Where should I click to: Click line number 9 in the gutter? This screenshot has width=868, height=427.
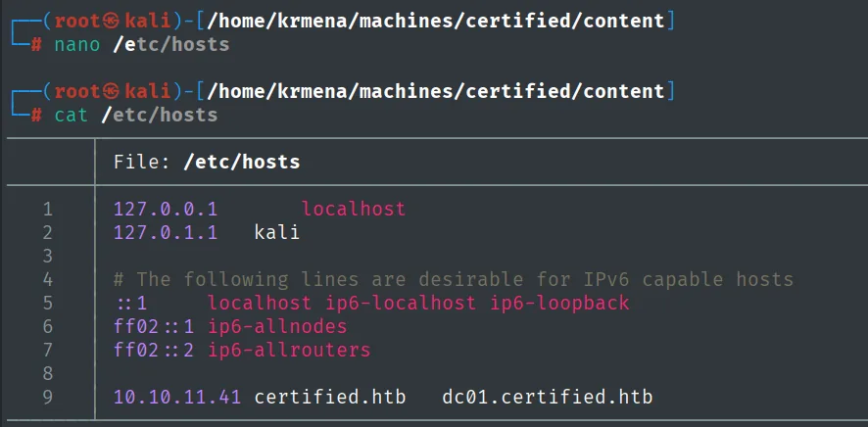click(47, 398)
